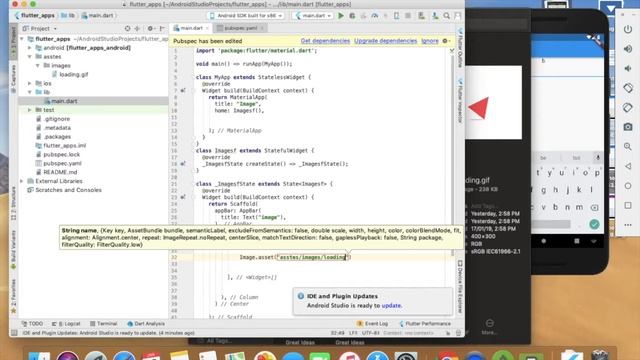Viewport: 640px width, 360px height.
Task: Select pubspec.yaml in project tree
Action: pos(58,163)
